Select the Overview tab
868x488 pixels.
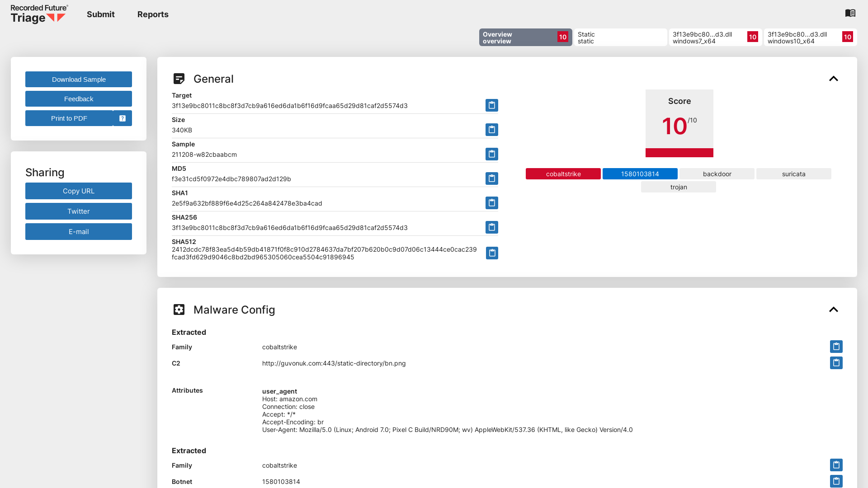(526, 38)
